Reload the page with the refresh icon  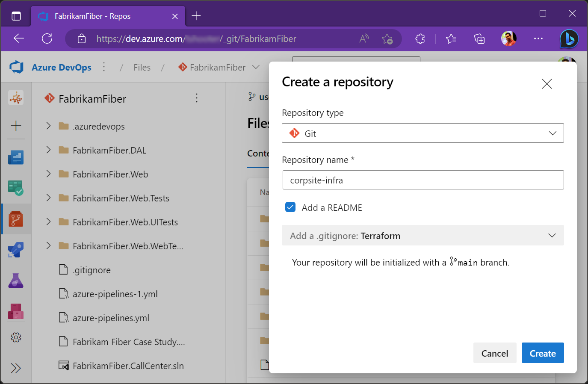tap(47, 38)
